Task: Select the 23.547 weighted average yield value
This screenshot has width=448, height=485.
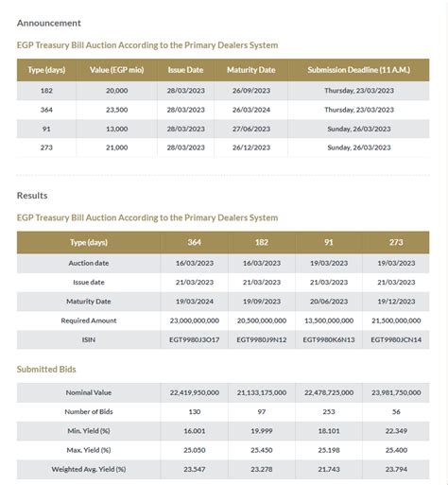Action: pos(195,469)
